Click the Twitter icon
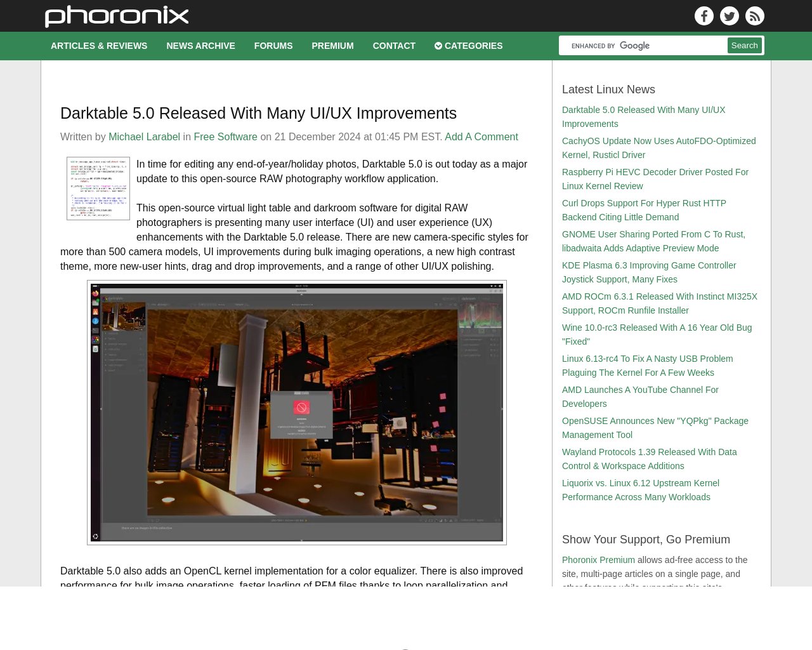Viewport: 812px width, 650px height. (x=730, y=16)
